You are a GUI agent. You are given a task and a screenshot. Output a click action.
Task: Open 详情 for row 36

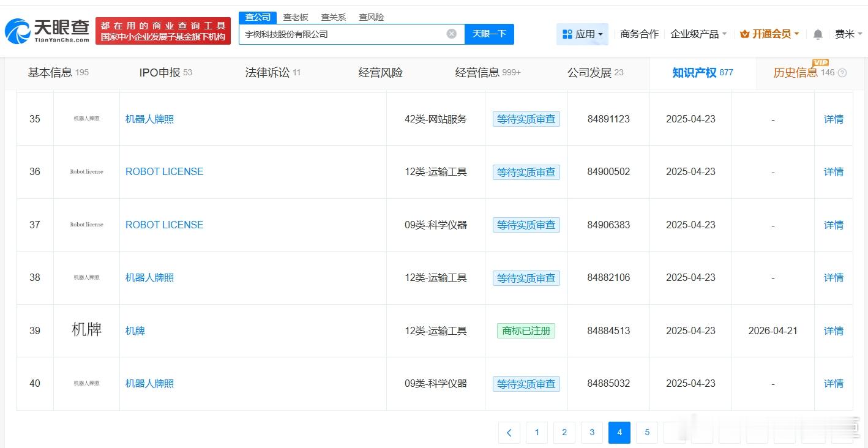click(x=833, y=172)
